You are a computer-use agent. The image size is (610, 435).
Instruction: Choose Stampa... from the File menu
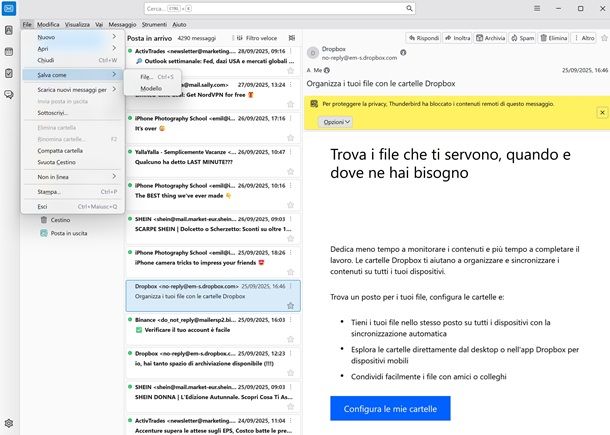tap(72, 191)
